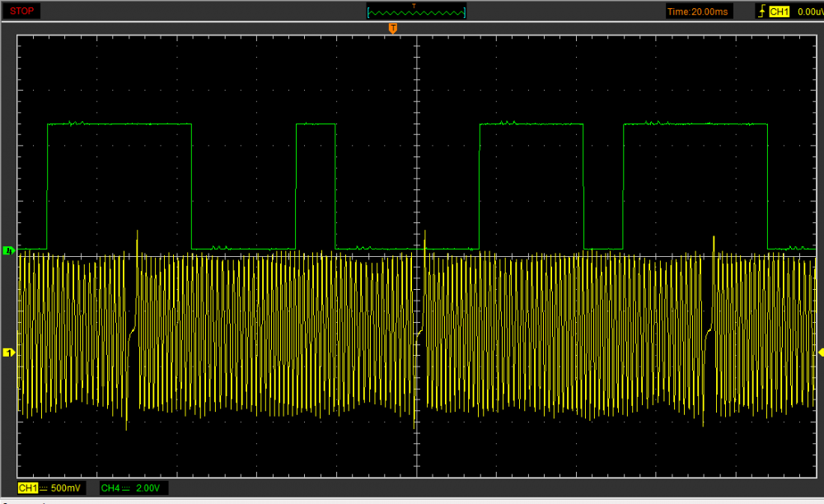Click the yellow CH1 trigger source label
824x504 pixels.
pyautogui.click(x=779, y=12)
